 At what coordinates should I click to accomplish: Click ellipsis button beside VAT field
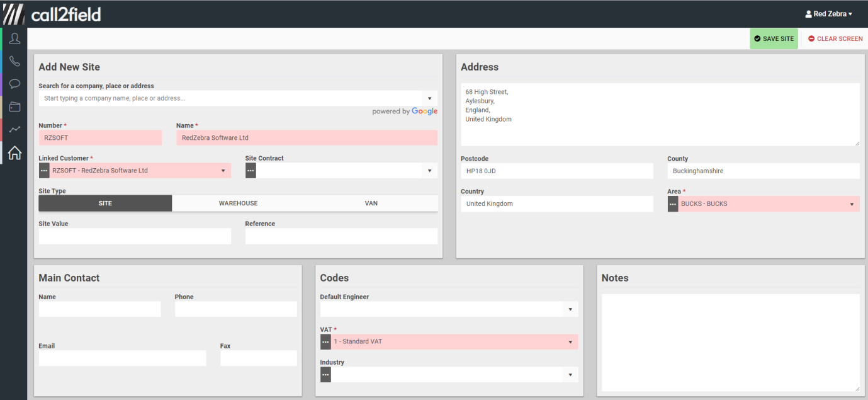tap(325, 342)
